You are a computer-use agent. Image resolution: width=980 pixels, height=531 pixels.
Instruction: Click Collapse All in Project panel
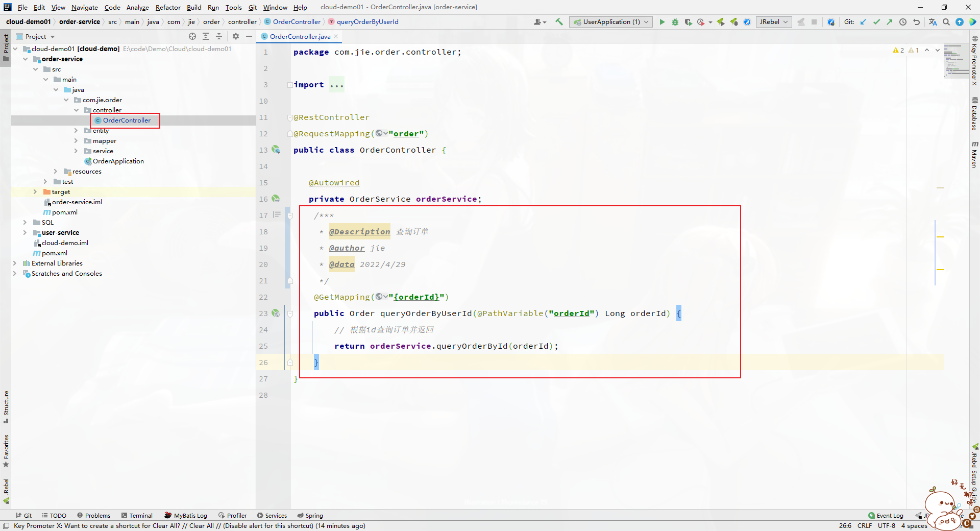(219, 36)
